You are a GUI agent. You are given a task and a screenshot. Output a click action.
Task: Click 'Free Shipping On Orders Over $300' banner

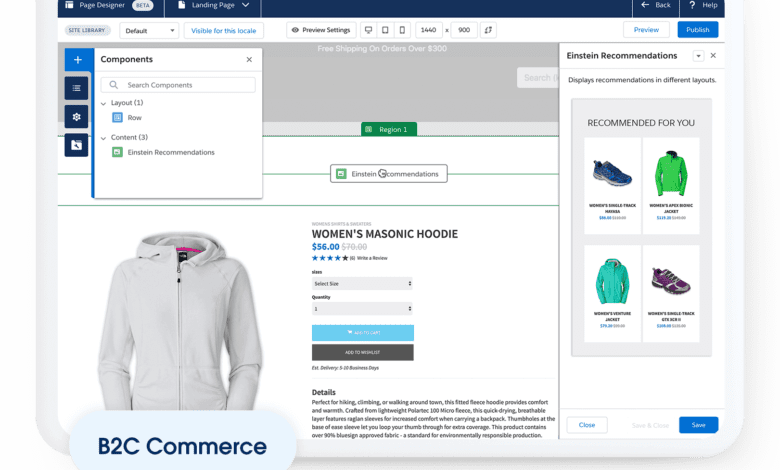point(382,49)
